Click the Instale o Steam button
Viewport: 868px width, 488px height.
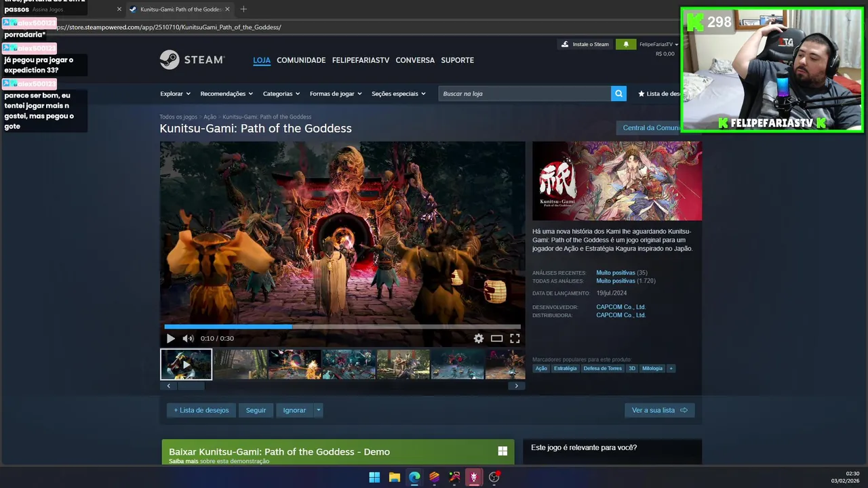coord(585,44)
